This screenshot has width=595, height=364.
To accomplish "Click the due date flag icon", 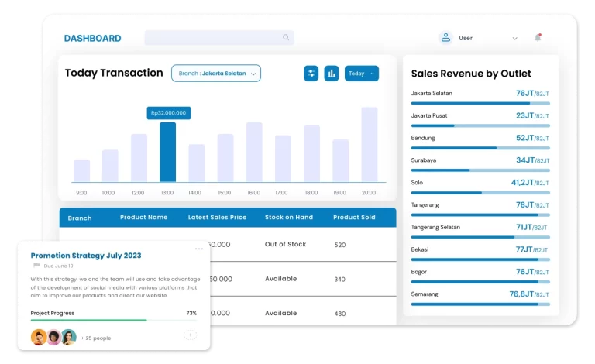I will (36, 266).
